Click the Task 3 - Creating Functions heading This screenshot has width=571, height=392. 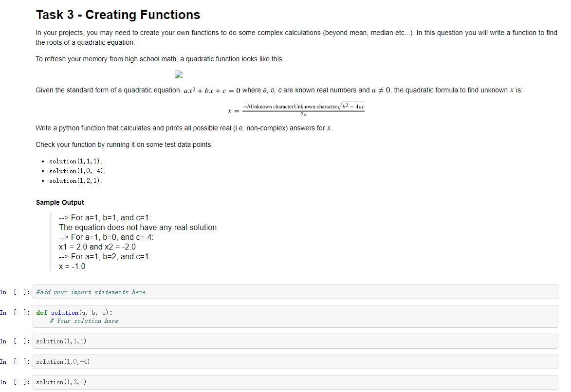pos(118,15)
